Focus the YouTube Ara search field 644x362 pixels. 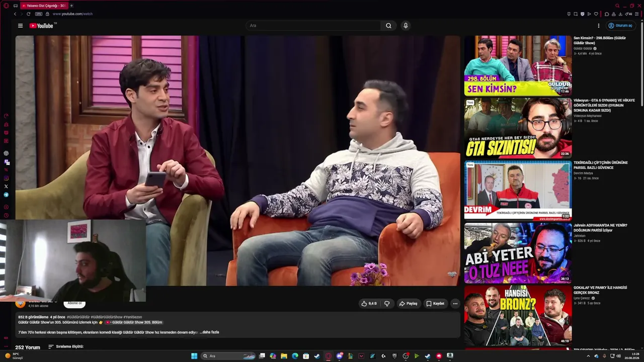(x=313, y=26)
